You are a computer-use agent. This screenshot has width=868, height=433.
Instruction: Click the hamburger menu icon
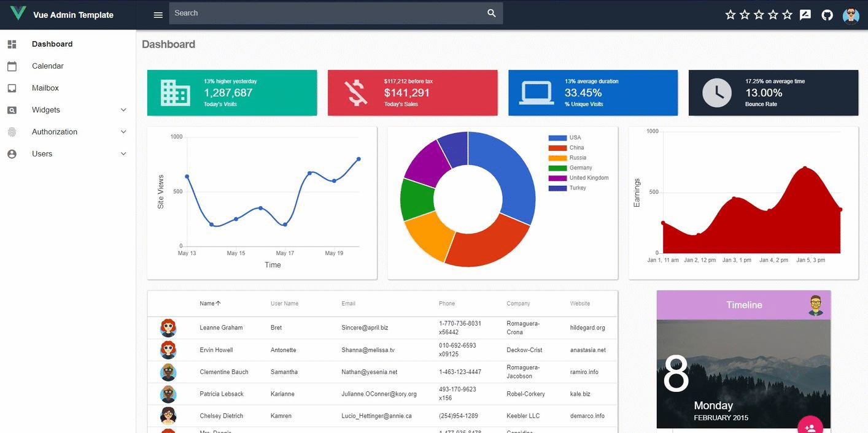(158, 15)
